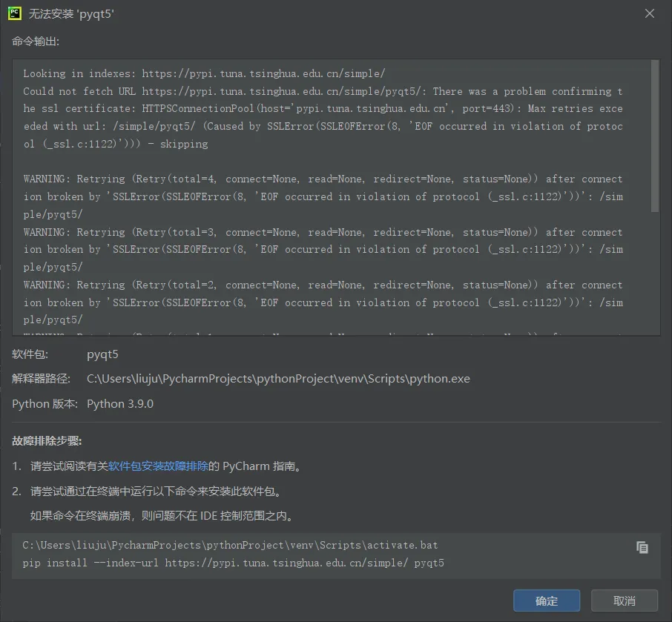Click the 确定 button

547,601
